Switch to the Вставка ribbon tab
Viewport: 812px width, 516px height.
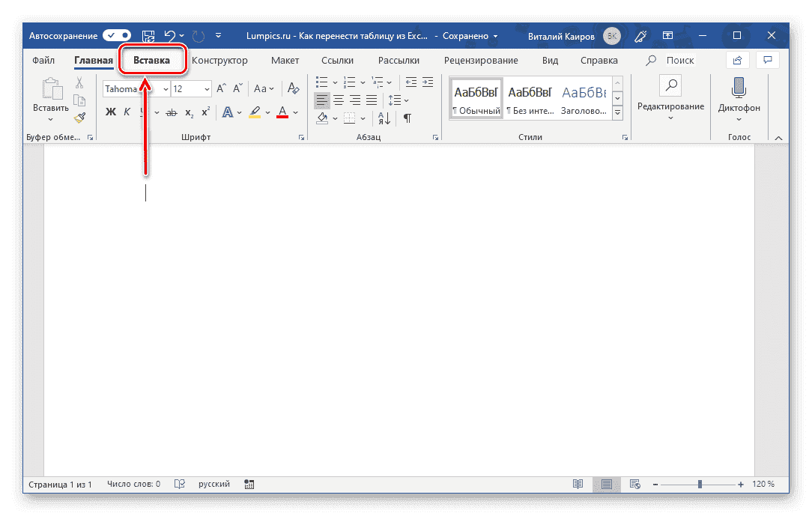coord(152,60)
